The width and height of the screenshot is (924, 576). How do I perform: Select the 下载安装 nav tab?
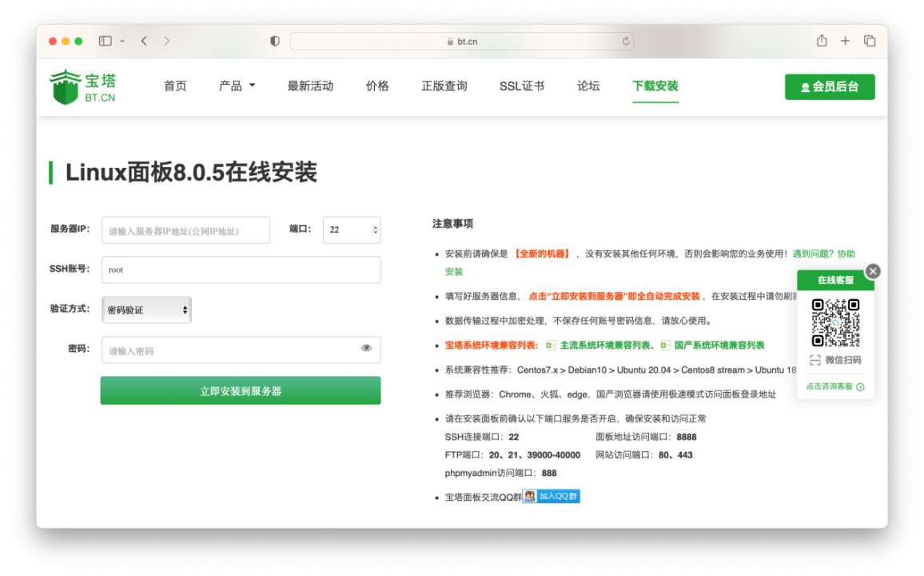655,86
